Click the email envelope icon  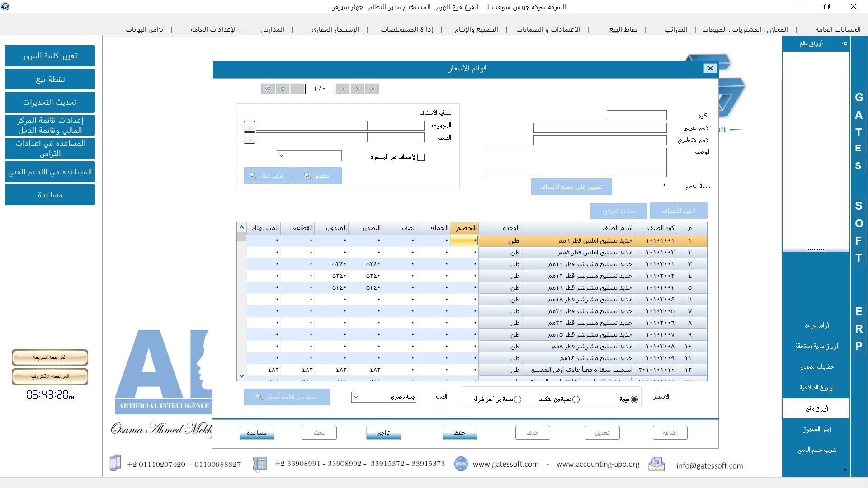[656, 464]
